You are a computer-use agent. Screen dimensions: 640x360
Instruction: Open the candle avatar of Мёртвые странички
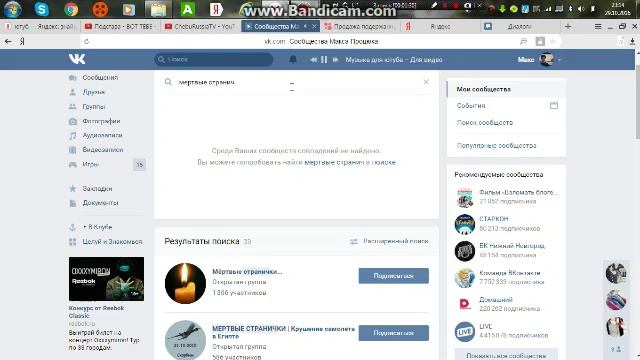pyautogui.click(x=185, y=283)
